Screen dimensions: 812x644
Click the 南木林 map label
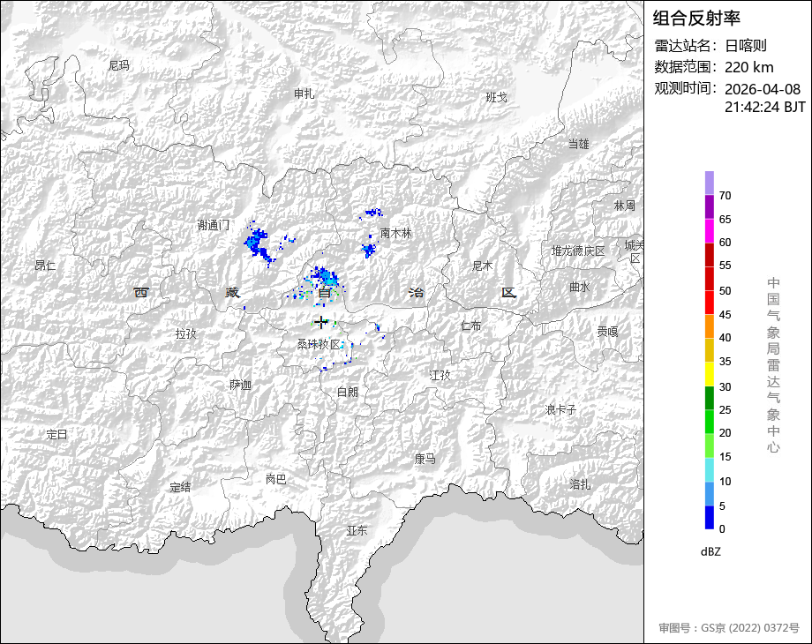(x=395, y=233)
